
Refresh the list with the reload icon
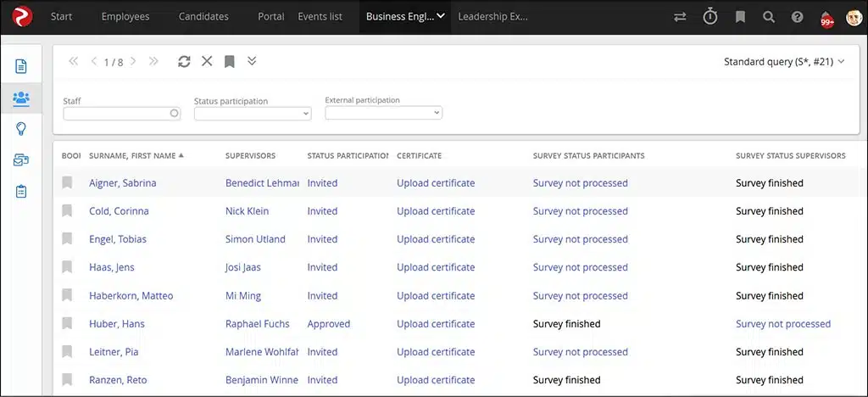coord(184,61)
